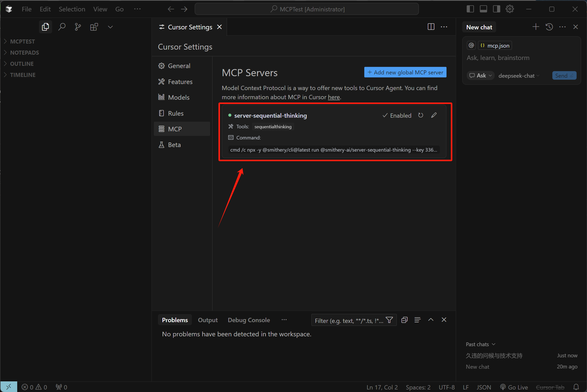
Task: Show chat history icon
Action: click(x=549, y=27)
